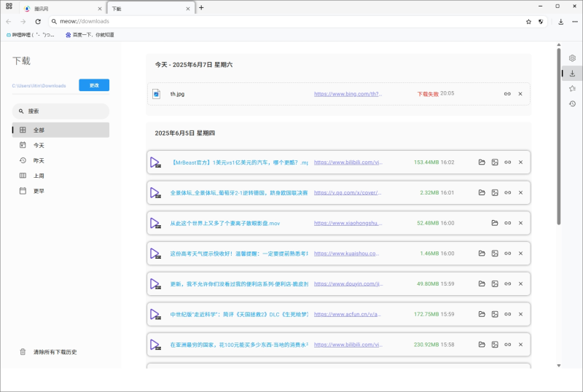583x392 pixels.
Task: Show downloads from 上周
Action: pos(39,176)
